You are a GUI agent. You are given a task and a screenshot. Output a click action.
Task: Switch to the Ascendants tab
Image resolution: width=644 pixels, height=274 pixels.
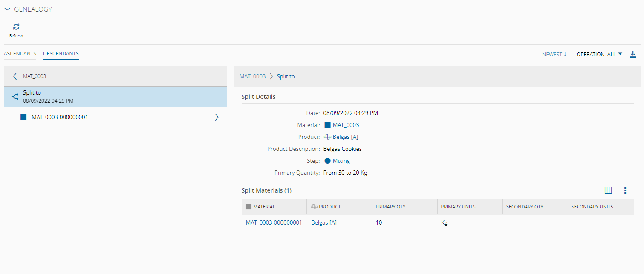pyautogui.click(x=20, y=54)
